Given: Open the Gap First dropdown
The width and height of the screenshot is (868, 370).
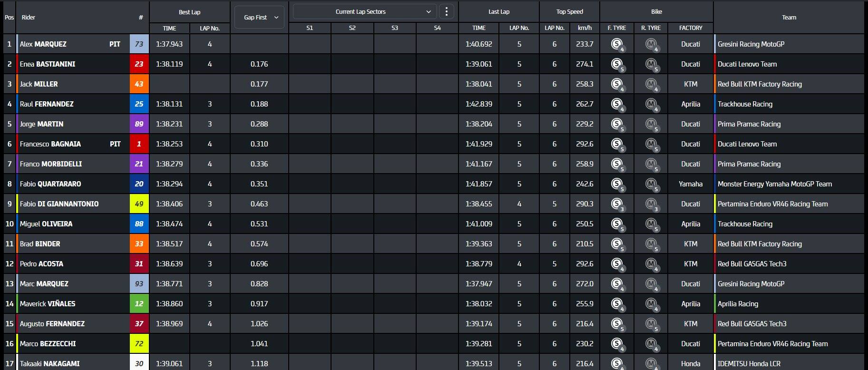Looking at the screenshot, I should 259,18.
